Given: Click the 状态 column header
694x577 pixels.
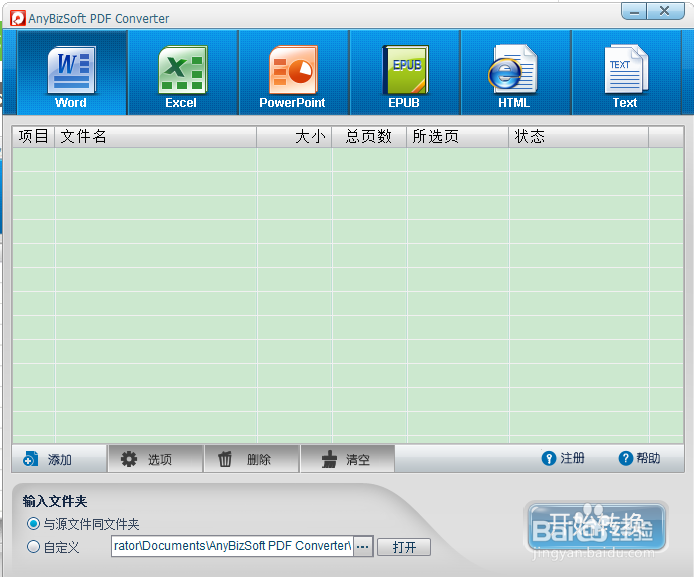Looking at the screenshot, I should pyautogui.click(x=579, y=136).
